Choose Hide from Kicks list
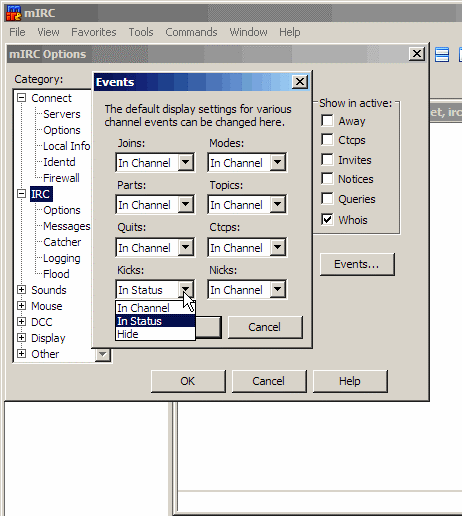Image resolution: width=462 pixels, height=516 pixels. tap(155, 334)
